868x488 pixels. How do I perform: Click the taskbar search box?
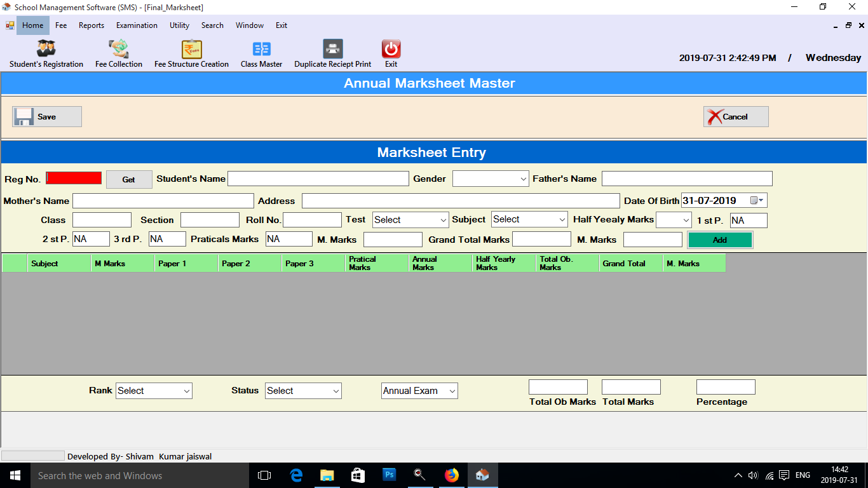139,475
